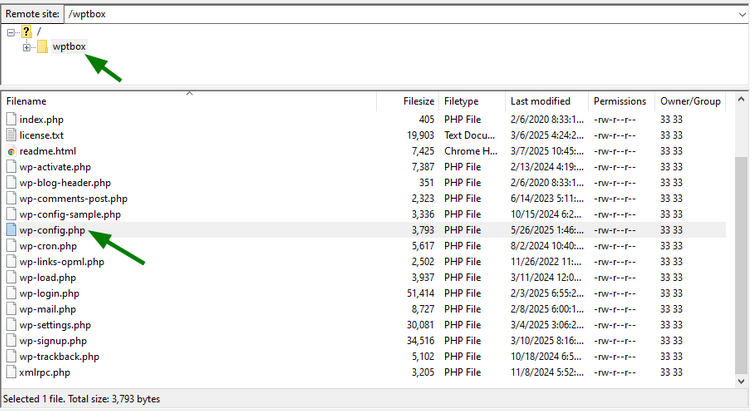Expand the wptbox tree node
The height and width of the screenshot is (411, 752).
(x=26, y=47)
